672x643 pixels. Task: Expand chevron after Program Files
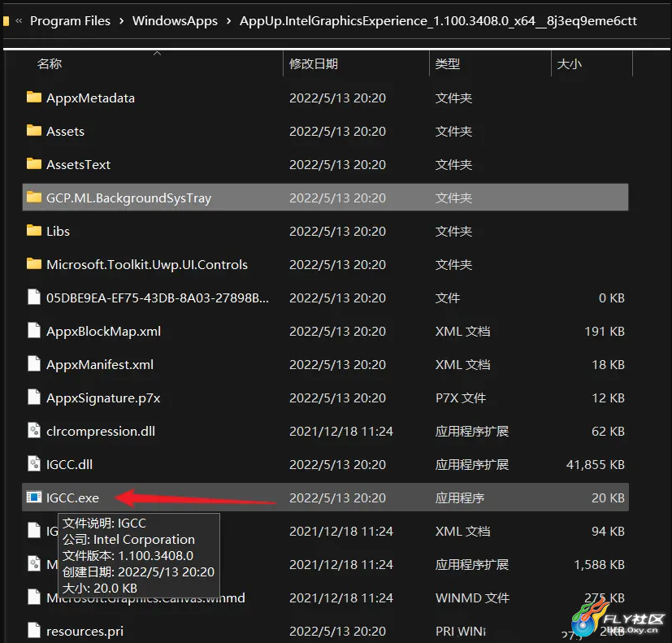click(122, 20)
